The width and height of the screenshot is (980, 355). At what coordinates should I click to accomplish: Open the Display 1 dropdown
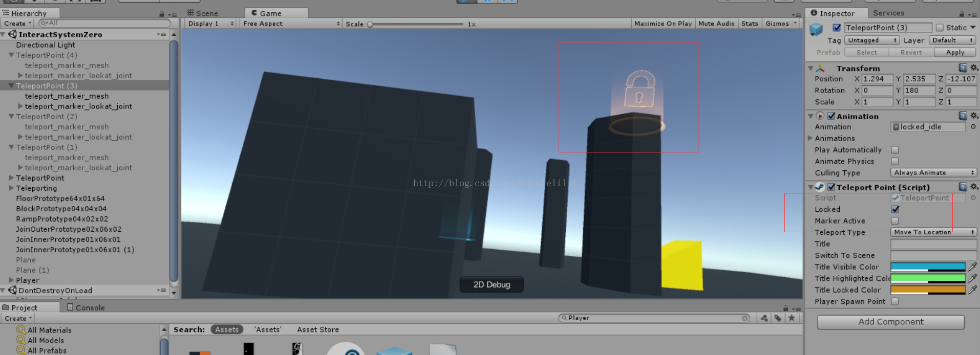pyautogui.click(x=210, y=24)
